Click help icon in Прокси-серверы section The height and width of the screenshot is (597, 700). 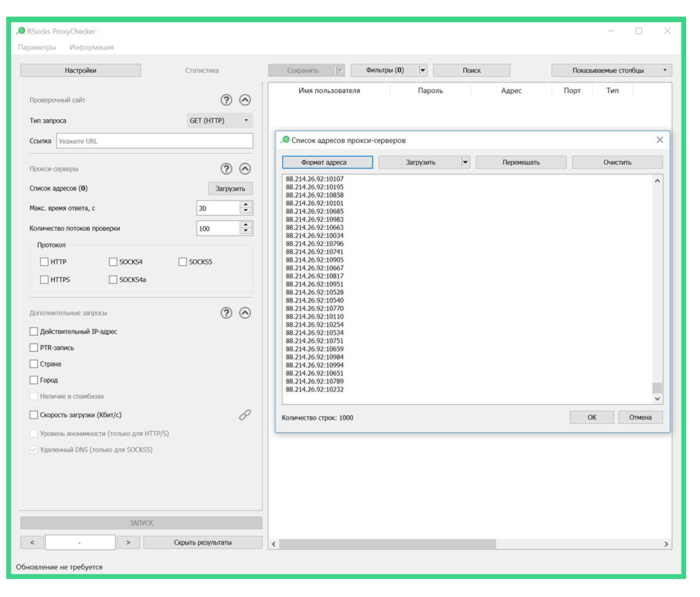pyautogui.click(x=226, y=168)
